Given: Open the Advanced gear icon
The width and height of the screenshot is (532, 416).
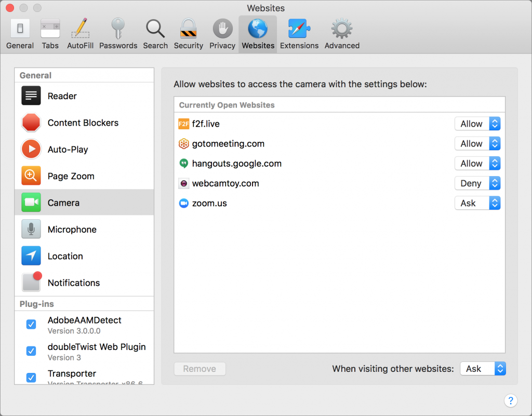Looking at the screenshot, I should [x=342, y=29].
